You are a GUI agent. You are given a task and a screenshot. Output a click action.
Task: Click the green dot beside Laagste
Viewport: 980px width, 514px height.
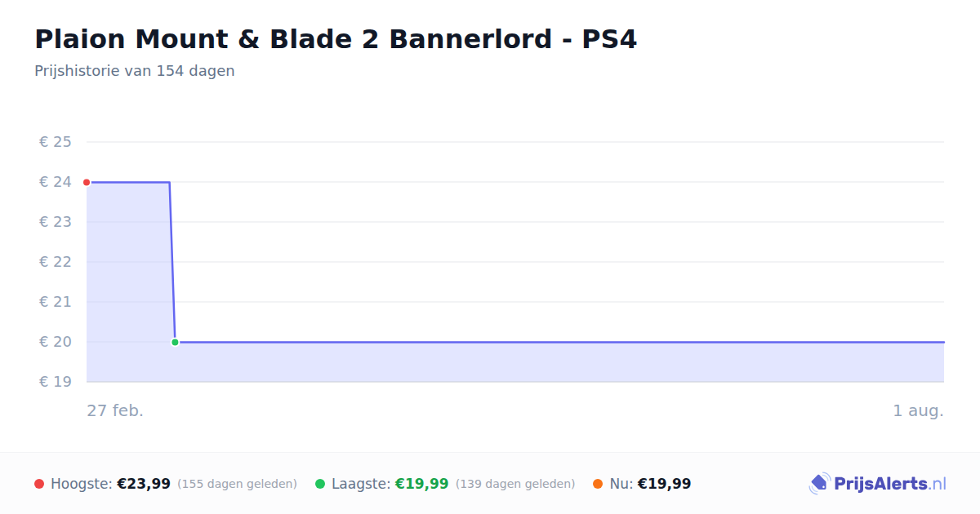[320, 484]
